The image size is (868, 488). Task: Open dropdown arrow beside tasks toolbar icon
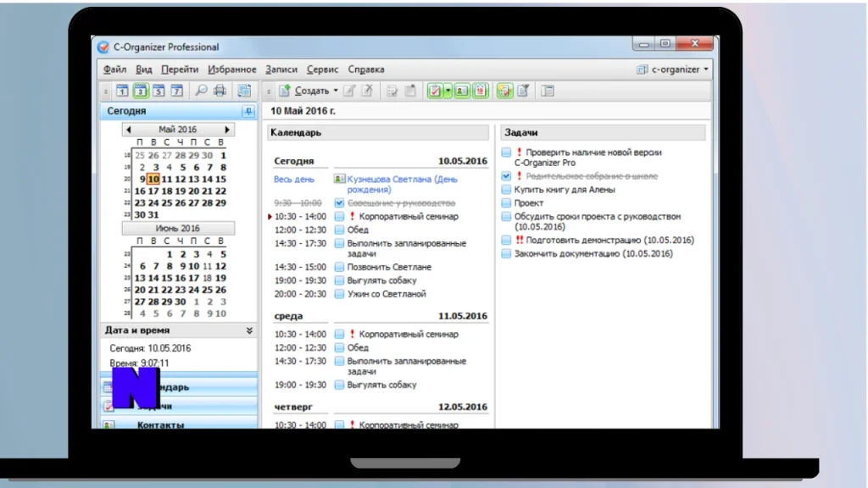(448, 91)
